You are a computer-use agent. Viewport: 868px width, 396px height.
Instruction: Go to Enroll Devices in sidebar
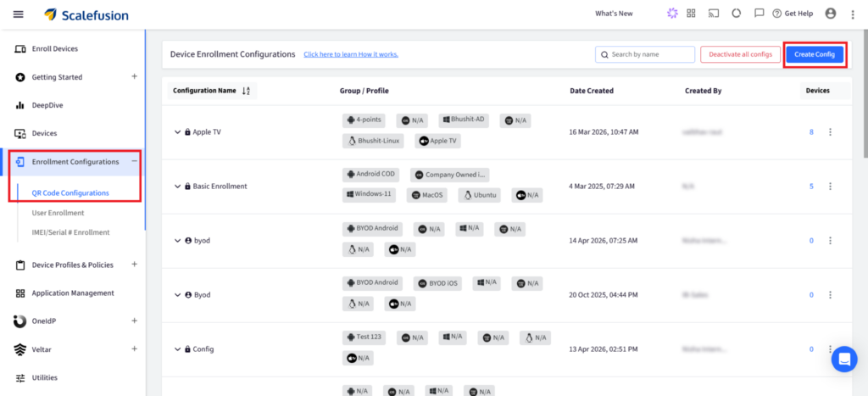point(55,48)
